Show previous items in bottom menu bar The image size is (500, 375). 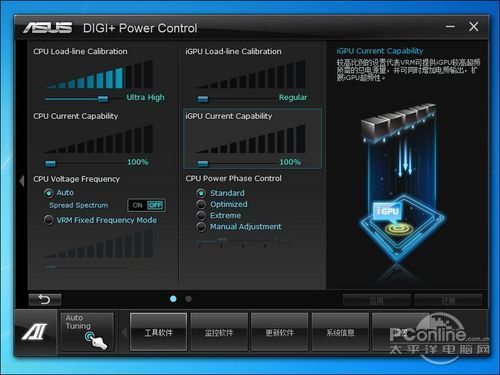(125, 332)
